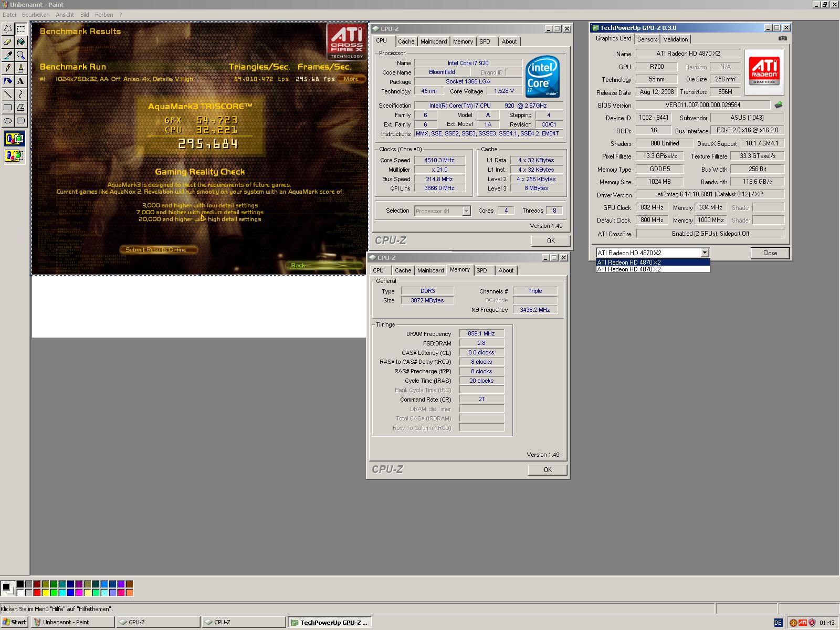Image resolution: width=840 pixels, height=630 pixels.
Task: Click the ATI Radeon logo in GPU-Z
Action: pos(764,71)
